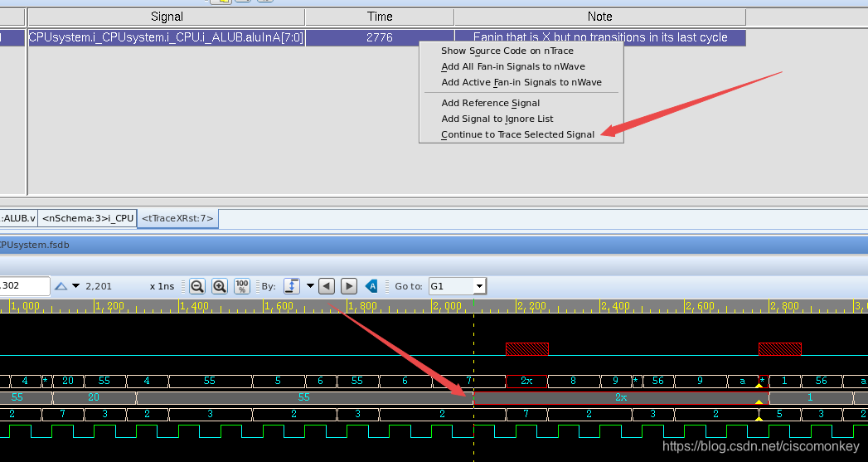The height and width of the screenshot is (462, 868).
Task: Click the delta value 2,201
Action: click(99, 286)
